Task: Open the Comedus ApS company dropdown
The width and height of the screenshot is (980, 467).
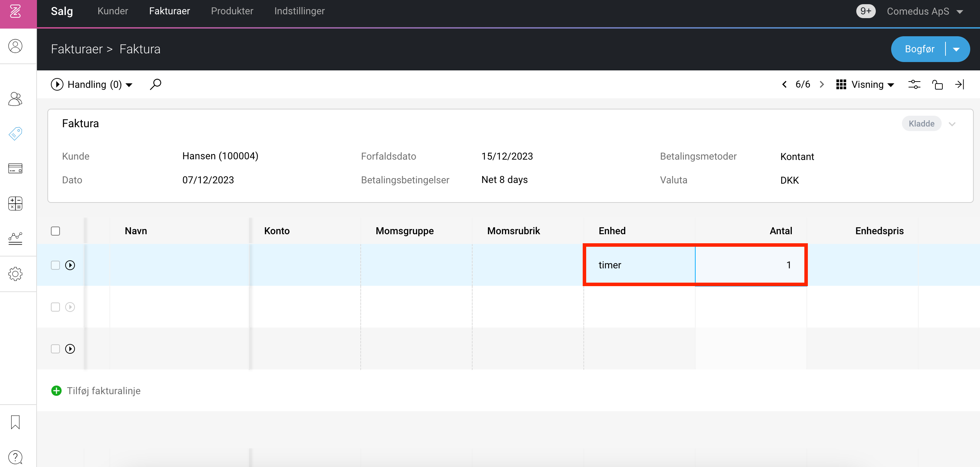Action: tap(925, 12)
